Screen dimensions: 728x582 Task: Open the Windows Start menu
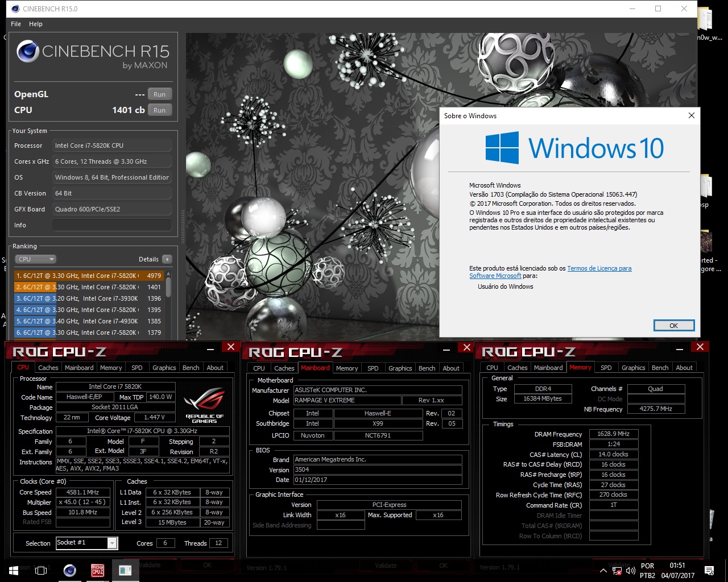14,570
